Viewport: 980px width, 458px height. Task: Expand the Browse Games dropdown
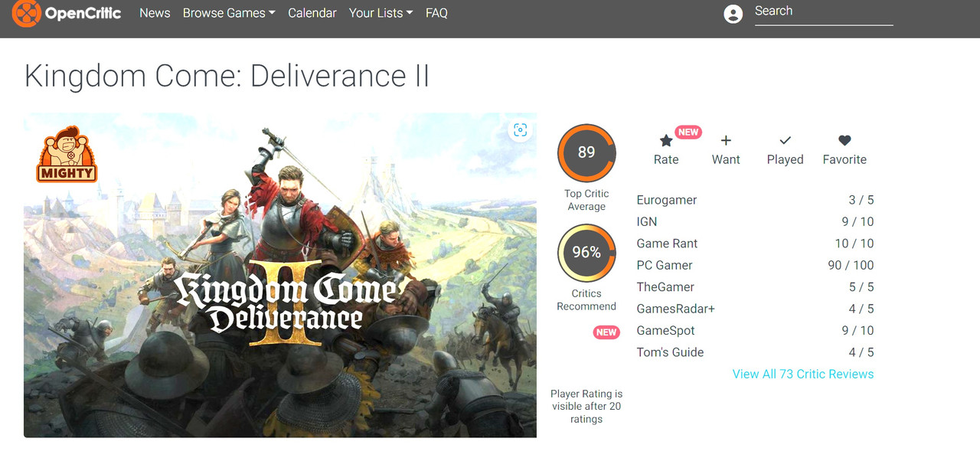coord(229,13)
